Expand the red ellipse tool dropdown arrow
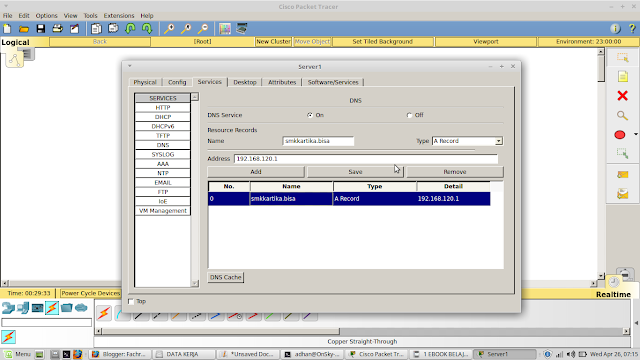The image size is (640, 360). (636, 134)
